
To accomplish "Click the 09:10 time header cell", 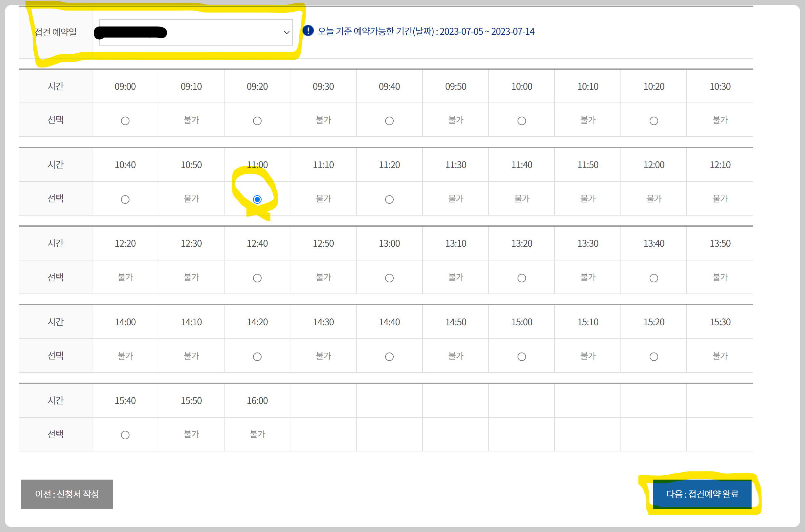I will (x=191, y=86).
